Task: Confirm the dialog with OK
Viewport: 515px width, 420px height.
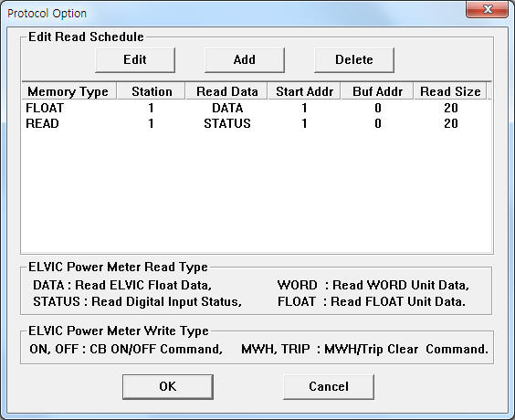Action: tap(168, 387)
